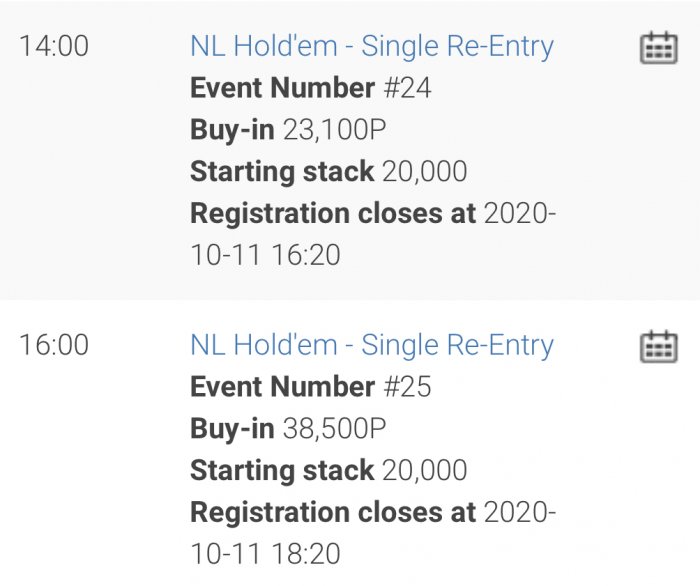Screen dimensions: 700x586
Task: Click the 38,500P buy-in amount
Action: [334, 429]
